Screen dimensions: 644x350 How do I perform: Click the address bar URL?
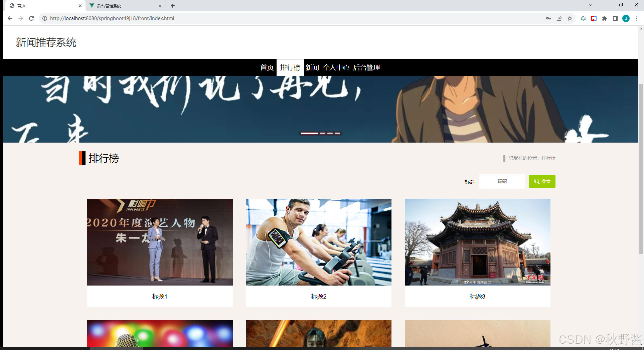[112, 18]
